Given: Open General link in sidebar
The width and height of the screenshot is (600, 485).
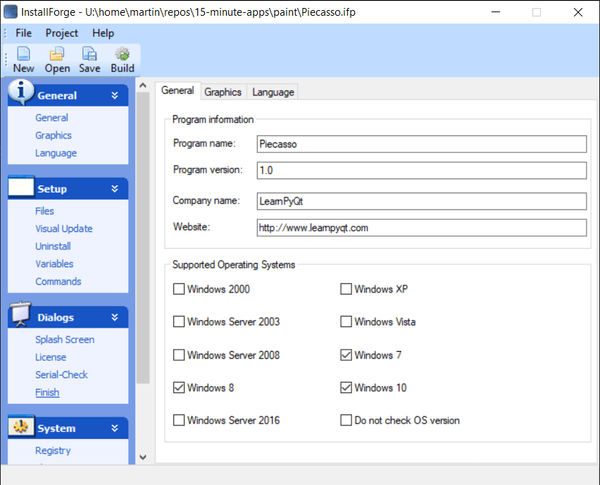Looking at the screenshot, I should point(52,118).
